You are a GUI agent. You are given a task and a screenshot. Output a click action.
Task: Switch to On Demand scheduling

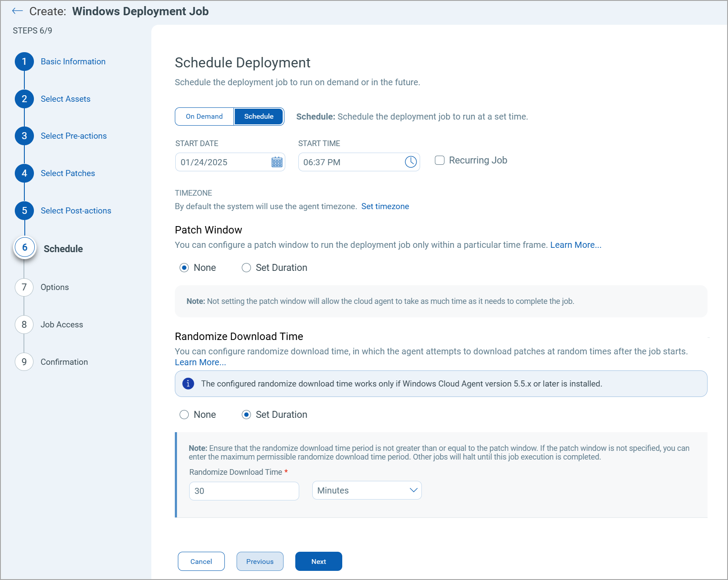[x=204, y=116]
